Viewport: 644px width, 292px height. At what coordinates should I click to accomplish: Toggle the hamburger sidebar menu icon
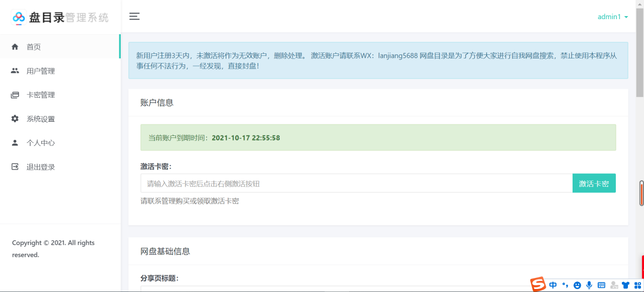point(134,17)
